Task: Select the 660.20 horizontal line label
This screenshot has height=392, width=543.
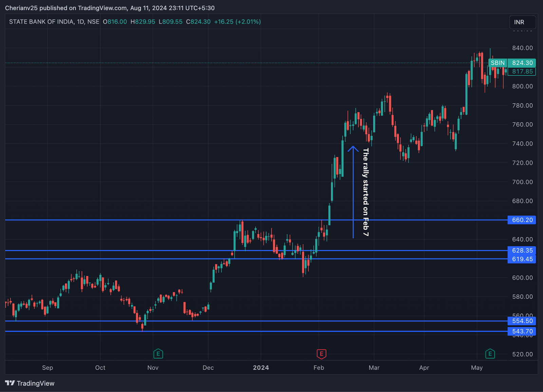Action: coord(522,220)
